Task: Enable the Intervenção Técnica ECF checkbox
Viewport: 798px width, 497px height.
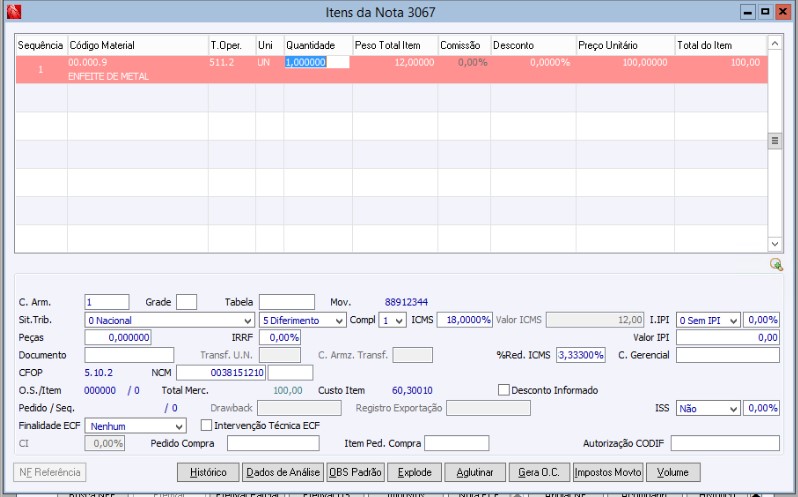Action: point(206,425)
